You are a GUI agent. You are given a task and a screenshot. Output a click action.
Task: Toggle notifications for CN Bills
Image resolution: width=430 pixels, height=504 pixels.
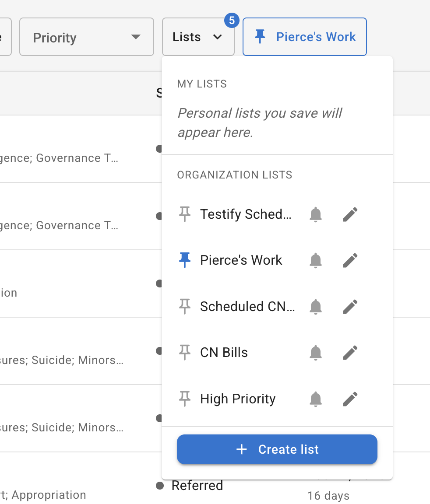pos(316,352)
